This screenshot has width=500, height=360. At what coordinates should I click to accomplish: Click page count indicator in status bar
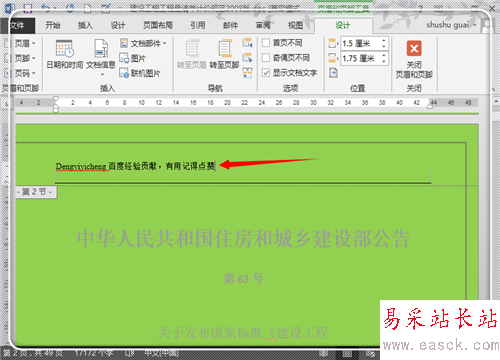(33, 353)
